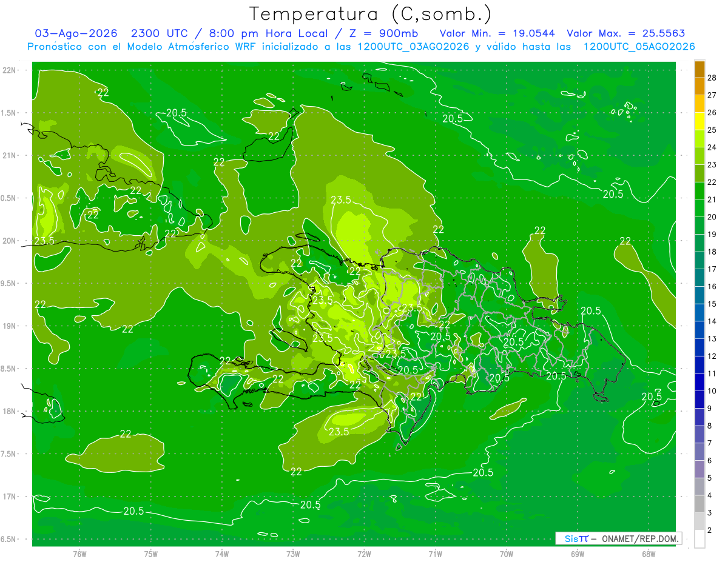Viewport: 728px width, 562px height.
Task: Click the "15" label on color scale
Action: 712,304
